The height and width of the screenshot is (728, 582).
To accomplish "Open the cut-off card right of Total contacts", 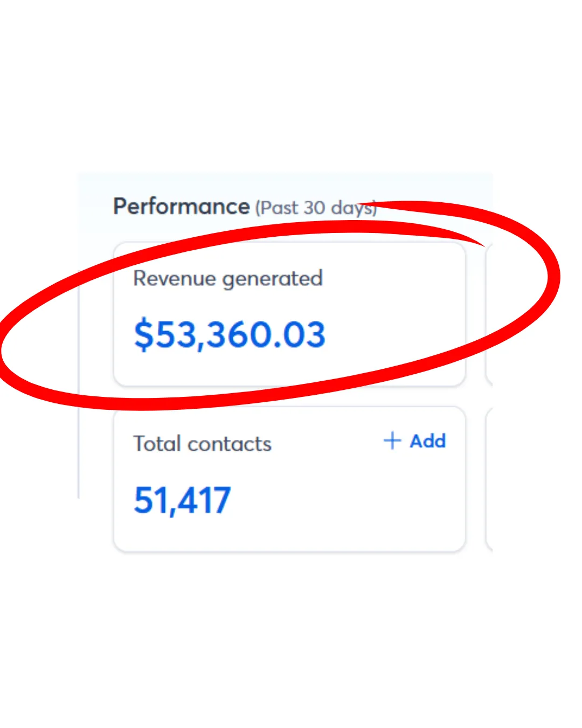I will [x=489, y=480].
